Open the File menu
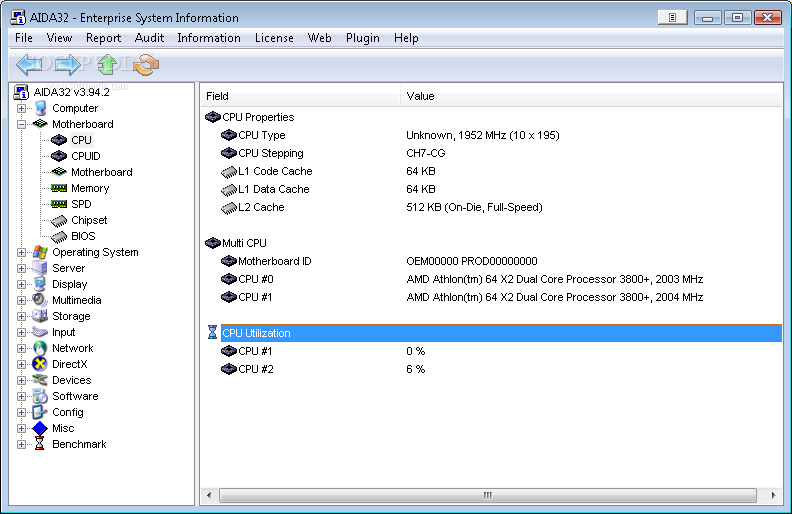The image size is (792, 514). (24, 38)
